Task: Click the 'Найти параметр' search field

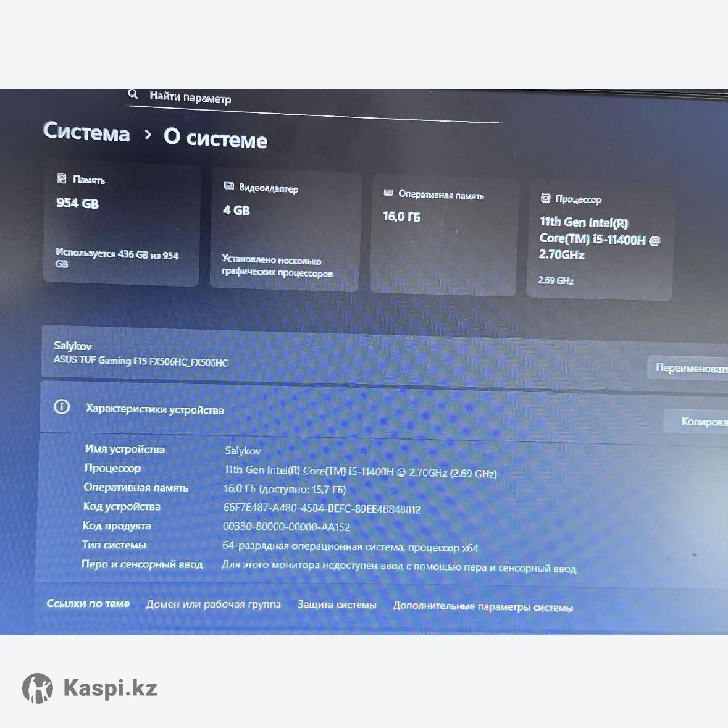Action: [x=309, y=104]
